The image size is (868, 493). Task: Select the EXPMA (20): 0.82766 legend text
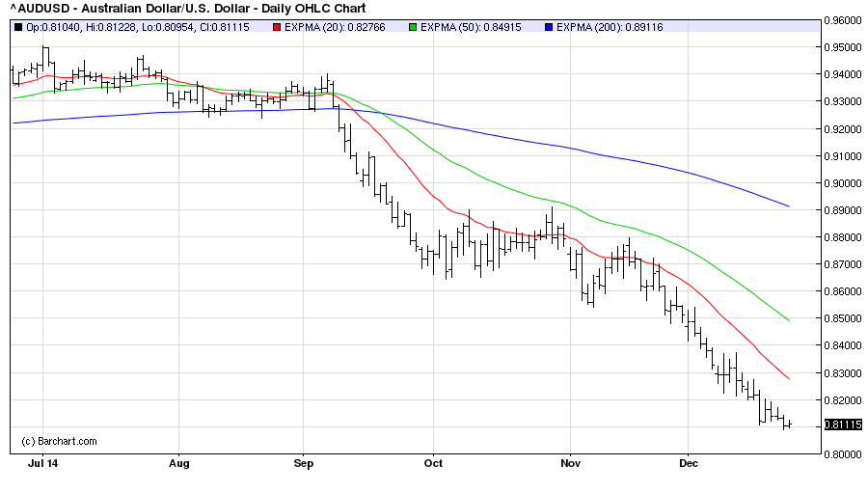tap(333, 26)
